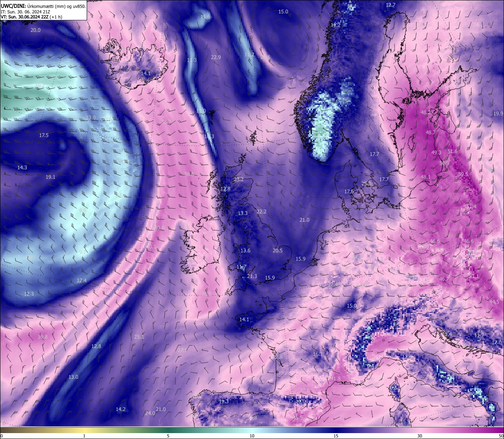Viewport: 504px width, 439px height.
Task: Click the 25.1 value on the map
Action: 139,337
